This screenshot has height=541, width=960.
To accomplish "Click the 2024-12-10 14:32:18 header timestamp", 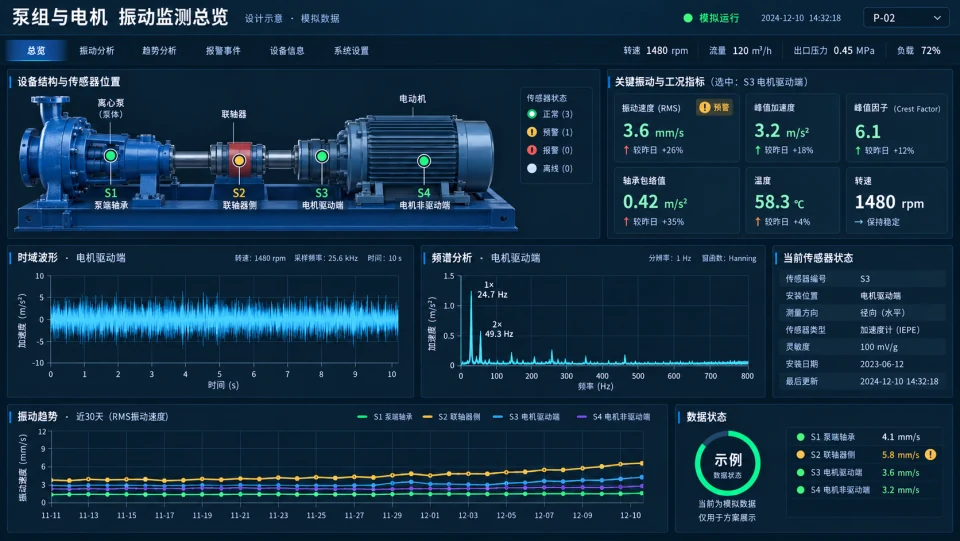I will click(801, 18).
